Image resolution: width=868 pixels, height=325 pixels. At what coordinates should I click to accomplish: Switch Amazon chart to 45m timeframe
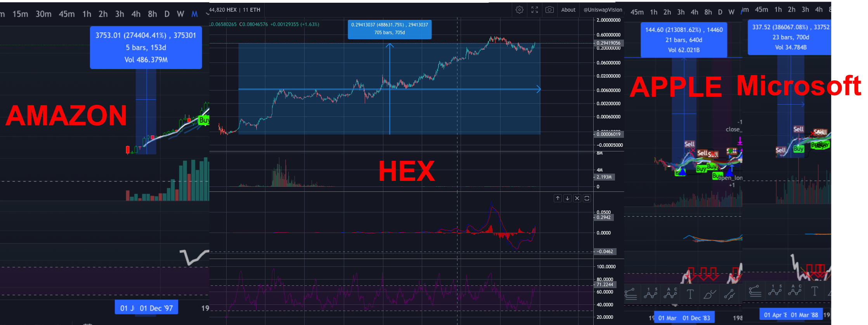(67, 14)
